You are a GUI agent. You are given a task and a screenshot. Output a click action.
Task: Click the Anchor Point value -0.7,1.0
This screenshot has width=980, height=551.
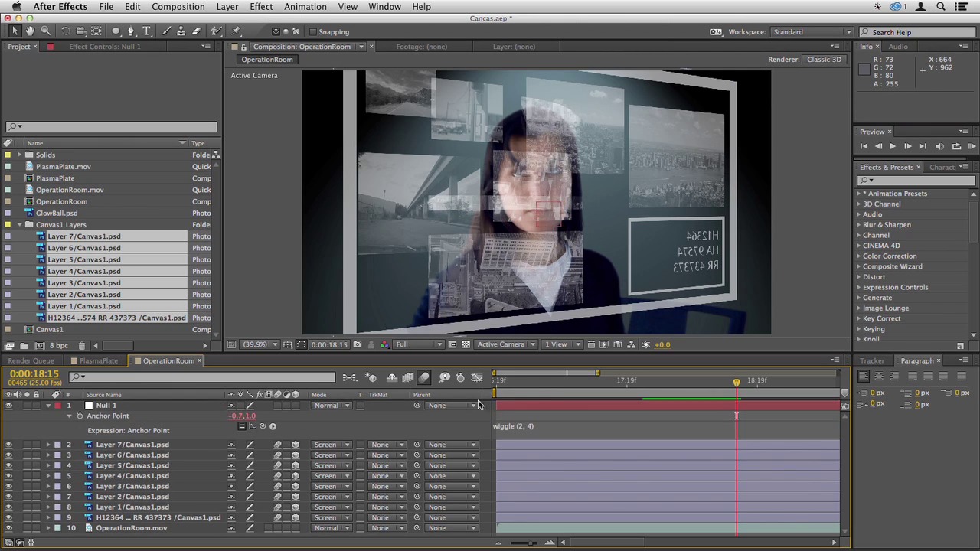pos(242,416)
